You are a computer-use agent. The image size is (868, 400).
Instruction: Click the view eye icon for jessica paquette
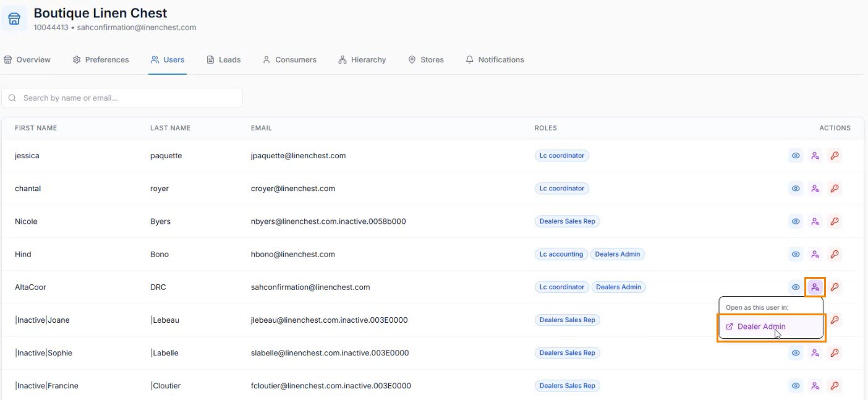[x=796, y=156]
